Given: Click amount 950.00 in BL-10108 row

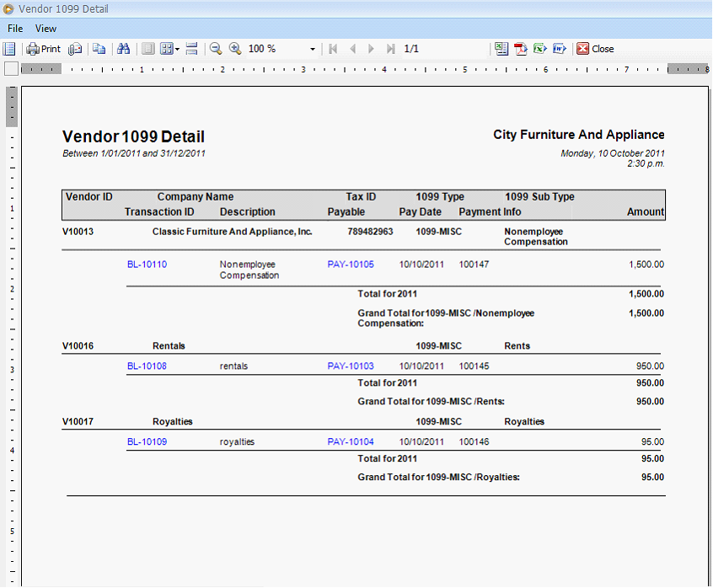Looking at the screenshot, I should (x=650, y=366).
